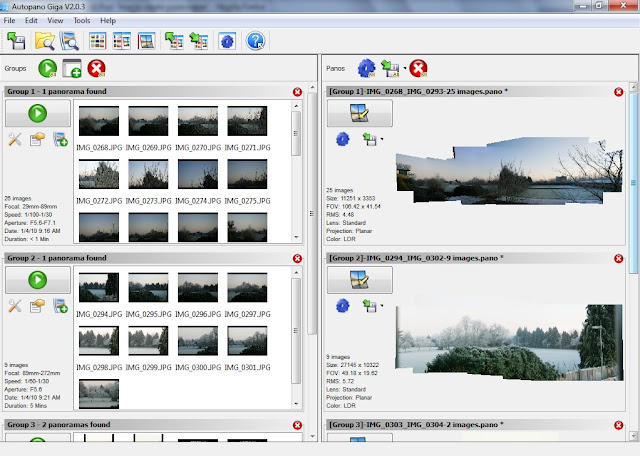Click the blue gear settings icon in main toolbar
Image resolution: width=640 pixels, height=456 pixels.
(x=226, y=41)
